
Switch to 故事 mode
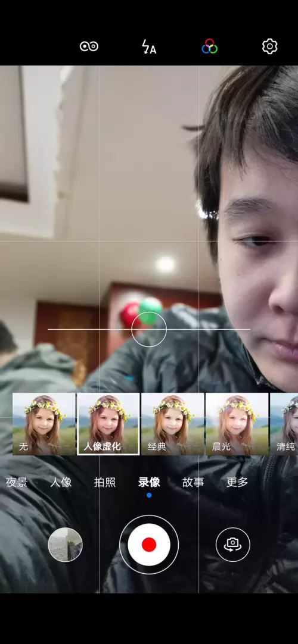(193, 482)
